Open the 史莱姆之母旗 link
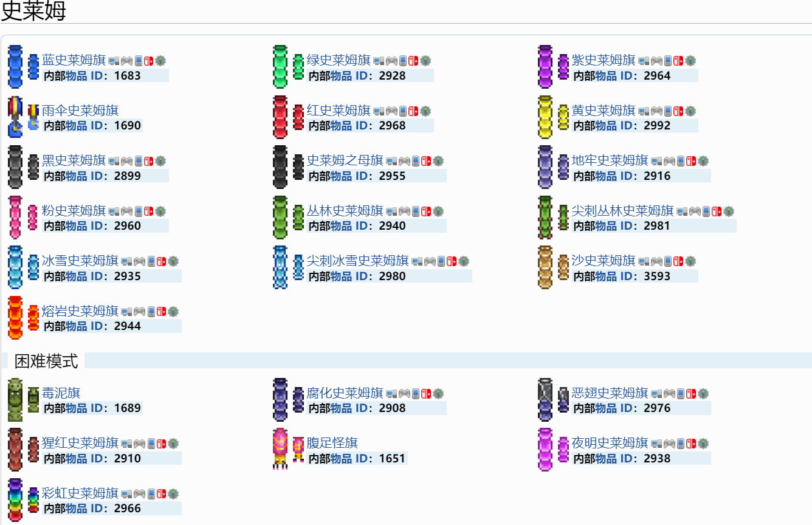This screenshot has width=812, height=525. (x=345, y=160)
